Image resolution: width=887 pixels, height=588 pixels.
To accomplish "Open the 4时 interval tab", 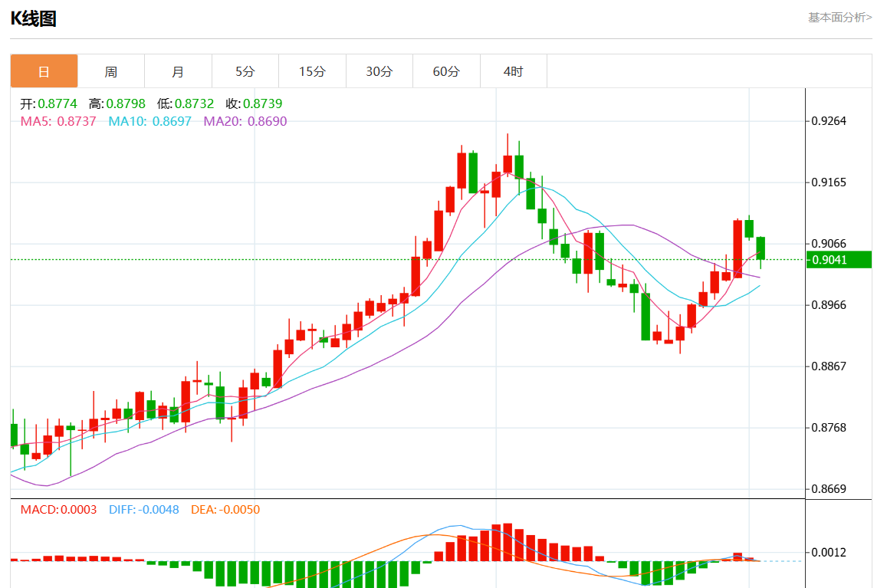I will tap(513, 71).
